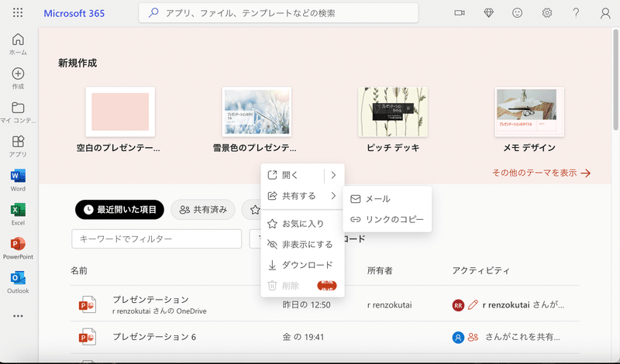
Task: Click その他のテーマを表示 link
Action: point(541,173)
